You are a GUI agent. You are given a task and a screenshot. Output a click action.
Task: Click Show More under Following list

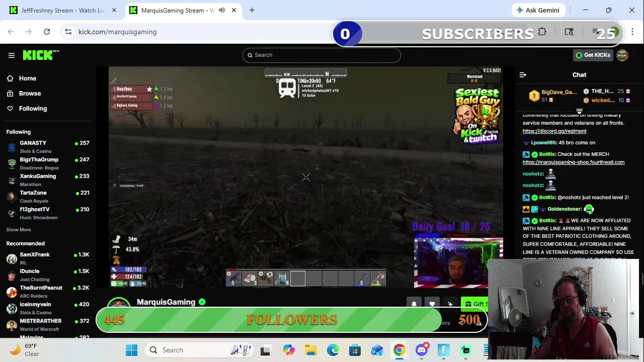pyautogui.click(x=19, y=230)
